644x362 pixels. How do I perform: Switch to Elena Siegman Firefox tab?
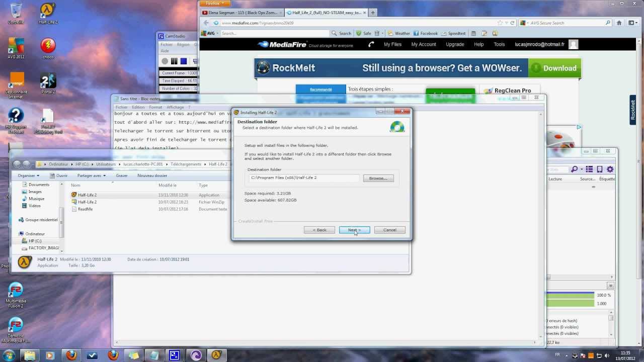coord(241,12)
